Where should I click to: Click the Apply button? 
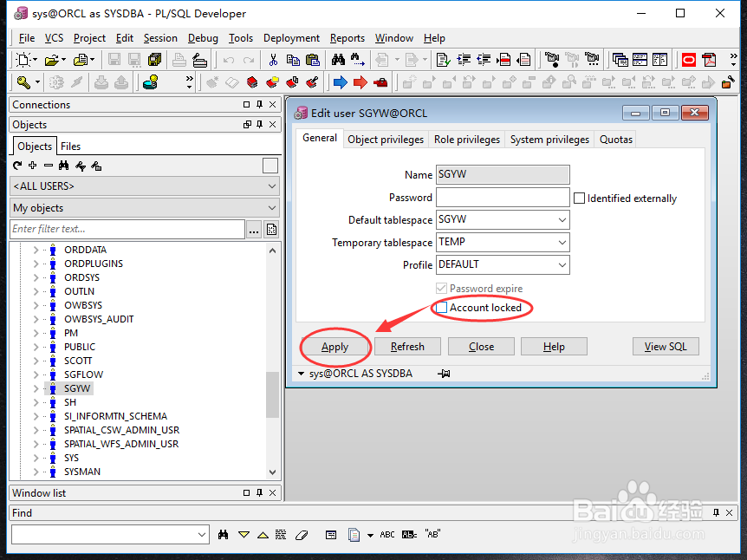coord(335,347)
